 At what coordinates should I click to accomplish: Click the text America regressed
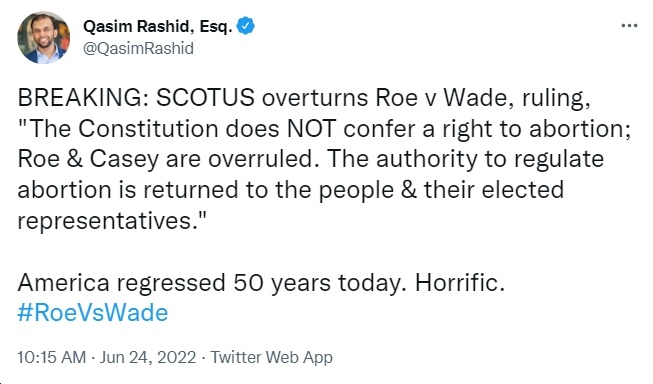coord(121,283)
